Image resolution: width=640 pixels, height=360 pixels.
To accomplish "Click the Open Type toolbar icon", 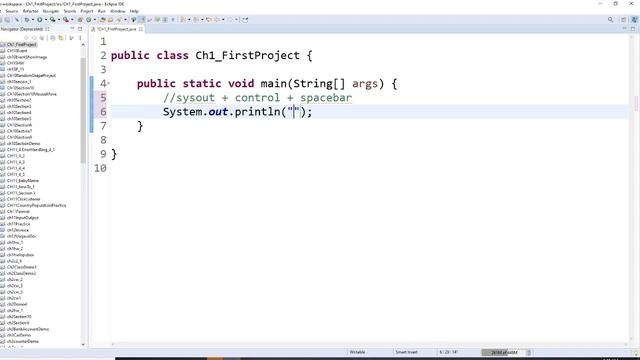I will pos(102,20).
